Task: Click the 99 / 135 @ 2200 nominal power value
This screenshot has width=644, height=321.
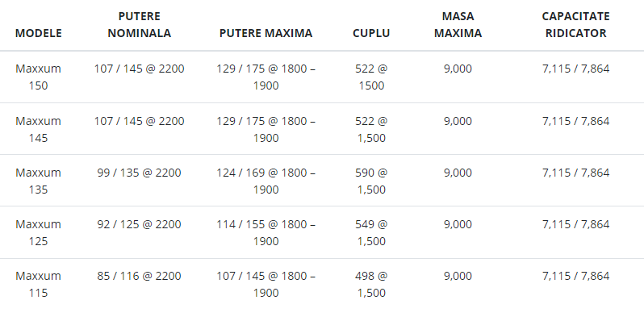Action: tap(140, 173)
